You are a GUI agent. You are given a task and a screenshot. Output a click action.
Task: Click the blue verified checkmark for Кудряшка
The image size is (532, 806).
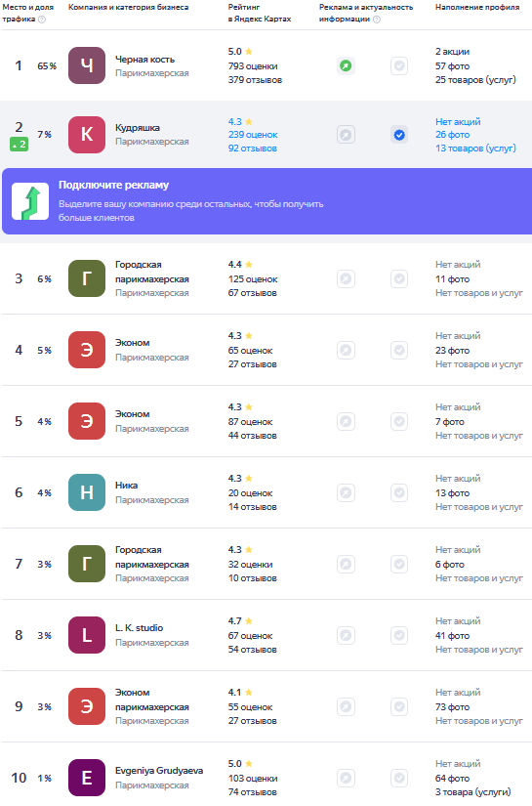click(x=399, y=135)
